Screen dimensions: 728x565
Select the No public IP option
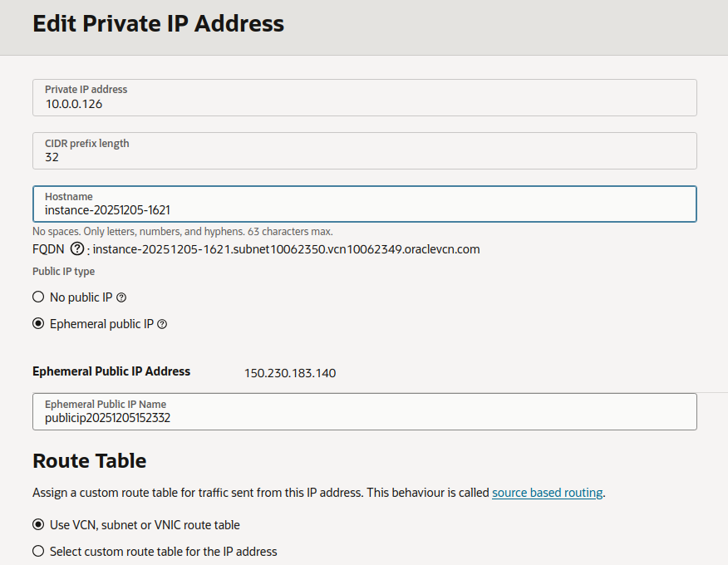pos(37,297)
